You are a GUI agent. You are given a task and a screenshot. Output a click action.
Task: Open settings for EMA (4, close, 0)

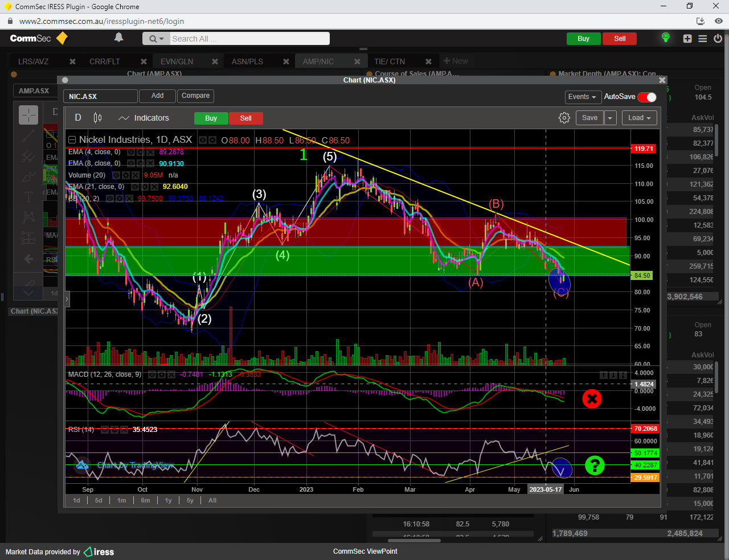pyautogui.click(x=140, y=153)
